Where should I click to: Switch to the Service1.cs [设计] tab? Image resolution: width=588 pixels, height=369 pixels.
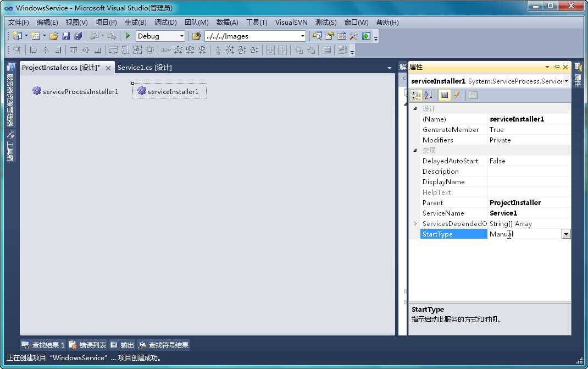[x=145, y=68]
